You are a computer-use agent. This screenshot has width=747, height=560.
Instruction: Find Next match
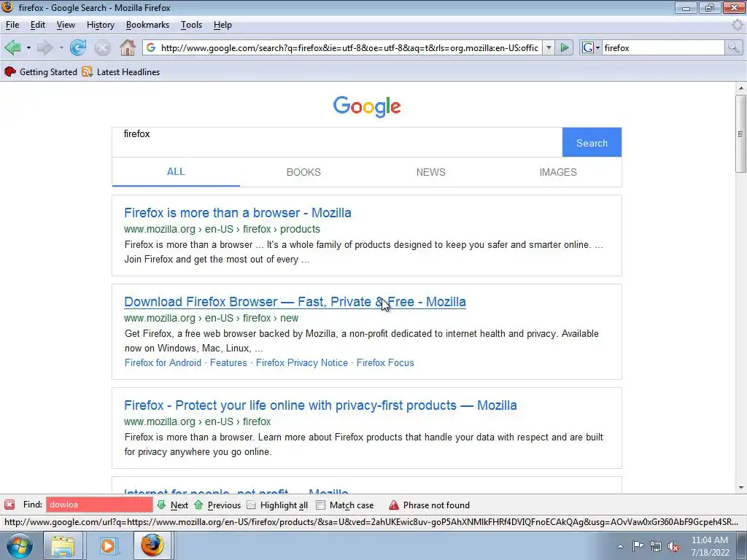click(172, 505)
